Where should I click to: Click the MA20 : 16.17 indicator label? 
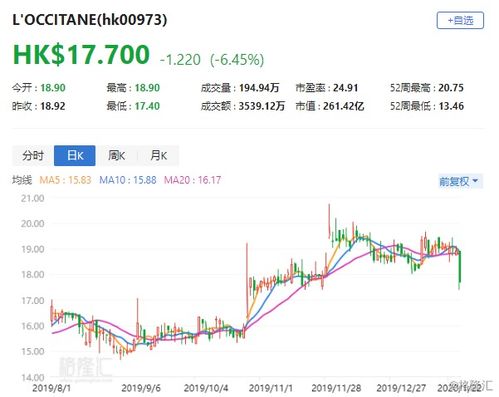(x=193, y=180)
